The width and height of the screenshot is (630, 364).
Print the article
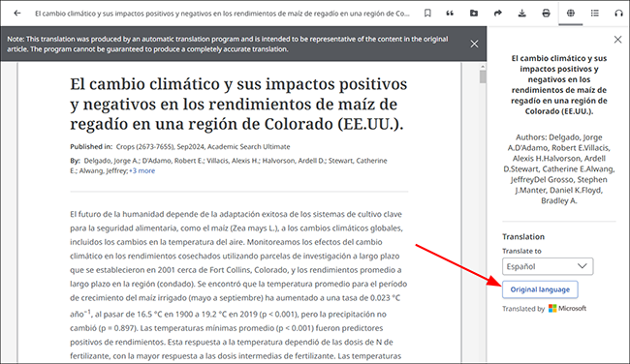tap(546, 14)
